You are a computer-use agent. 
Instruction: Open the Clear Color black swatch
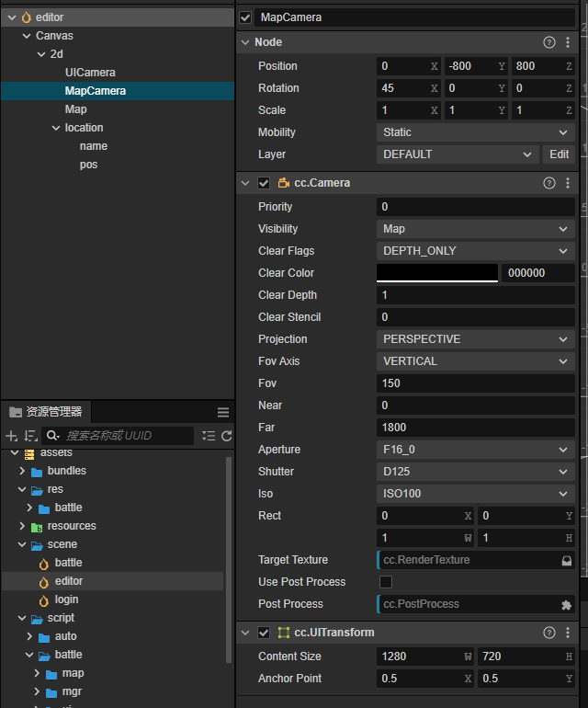click(437, 273)
